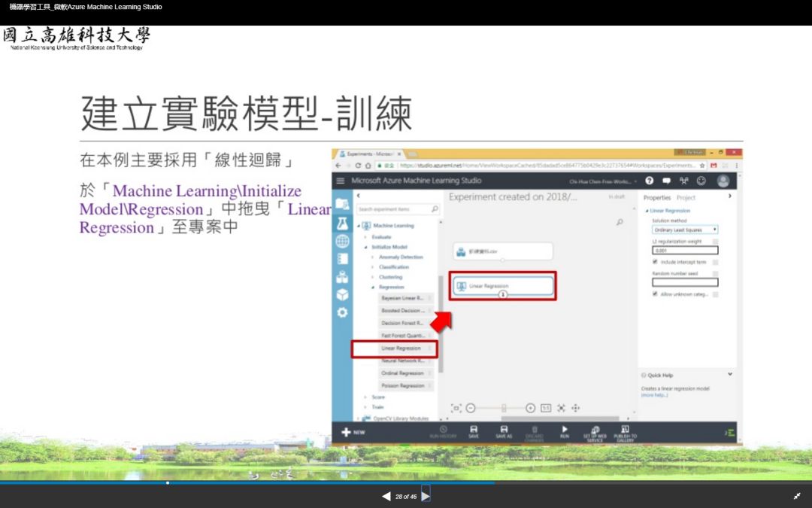Viewport: 812px width, 508px height.
Task: Click the pan arrows icon on the canvas toolbar
Action: 576,408
